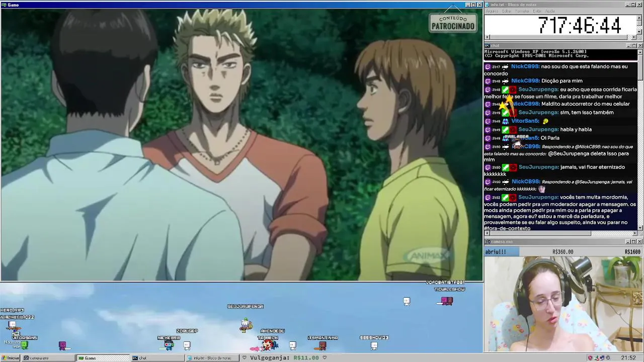Click chat horizontal scrollbar right arrow
Image resolution: width=644 pixels, height=362 pixels.
tap(634, 233)
